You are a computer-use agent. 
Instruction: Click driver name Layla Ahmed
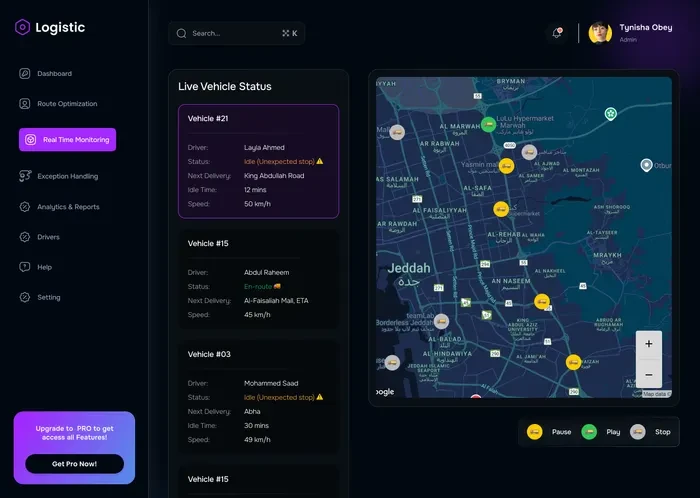click(x=264, y=147)
